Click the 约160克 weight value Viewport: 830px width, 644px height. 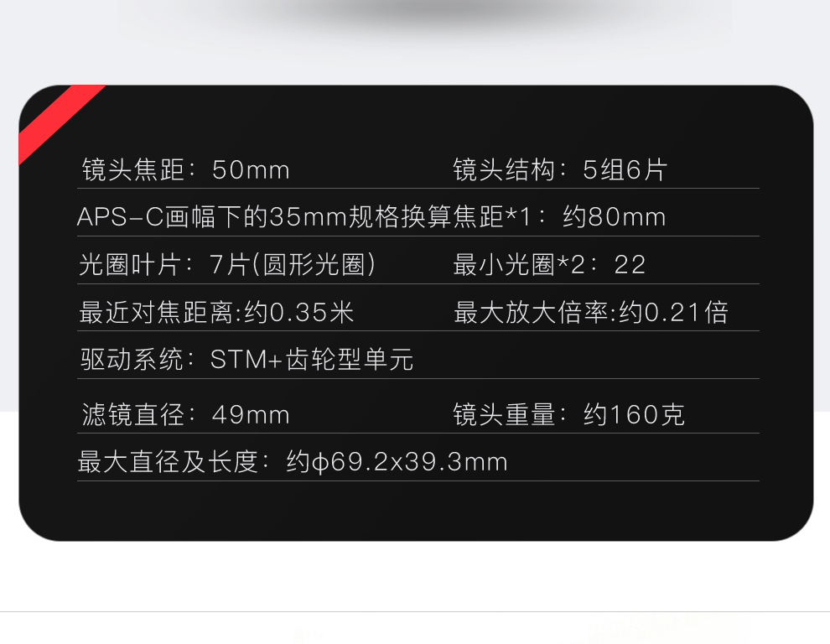pos(634,415)
